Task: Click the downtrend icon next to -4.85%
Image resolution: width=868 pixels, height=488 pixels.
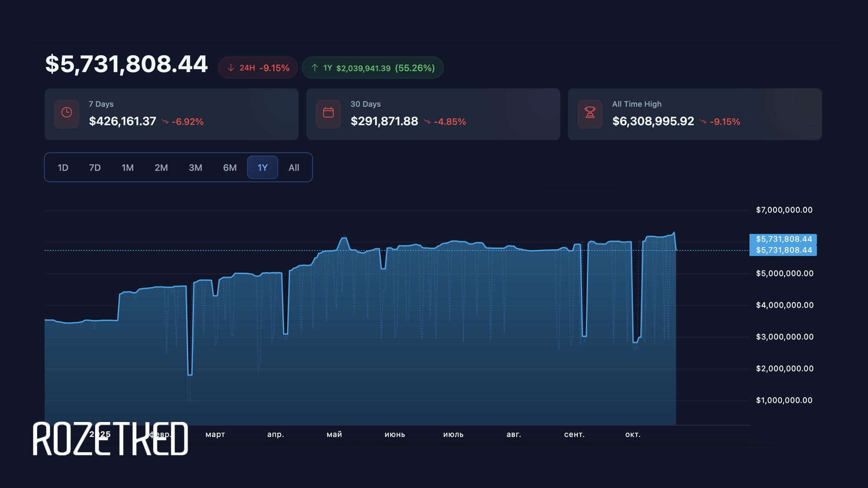Action: [x=427, y=122]
